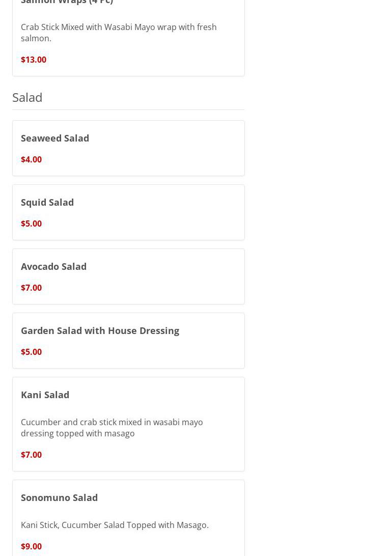The width and height of the screenshot is (392, 556).
Task: Click the Salmon Wraps title at top
Action: (67, 2)
